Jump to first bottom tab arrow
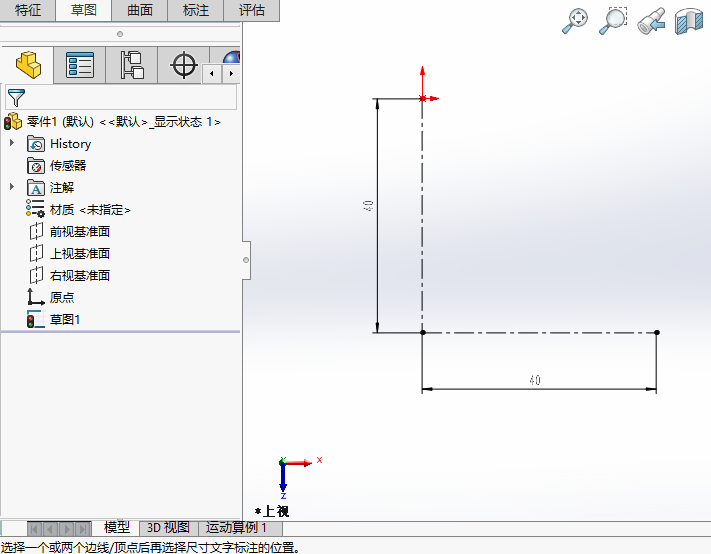 coord(35,529)
